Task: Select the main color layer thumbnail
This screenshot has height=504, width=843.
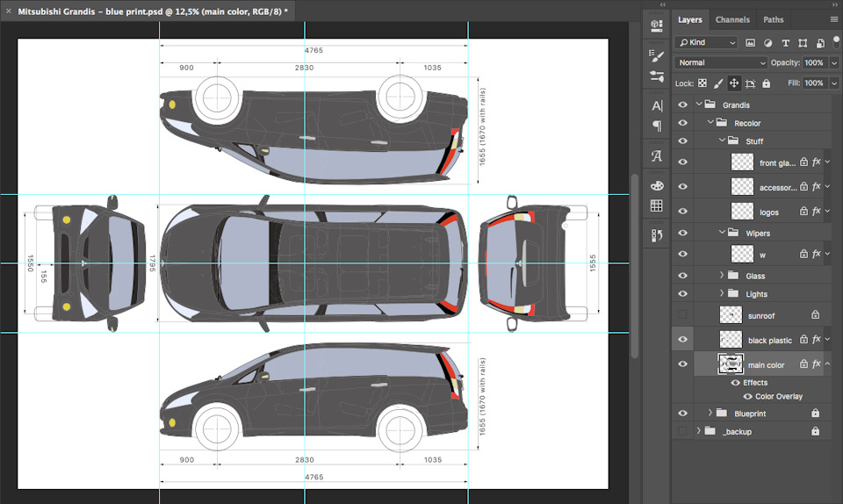Action: 731,364
